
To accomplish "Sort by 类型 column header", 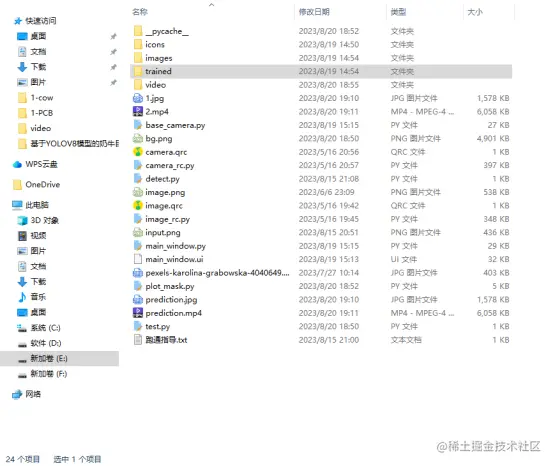I will click(398, 12).
